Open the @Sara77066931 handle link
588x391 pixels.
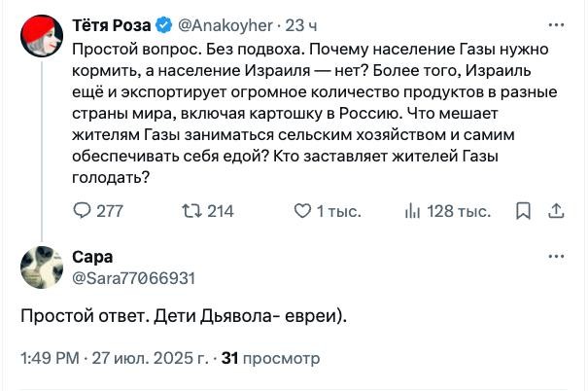[133, 278]
